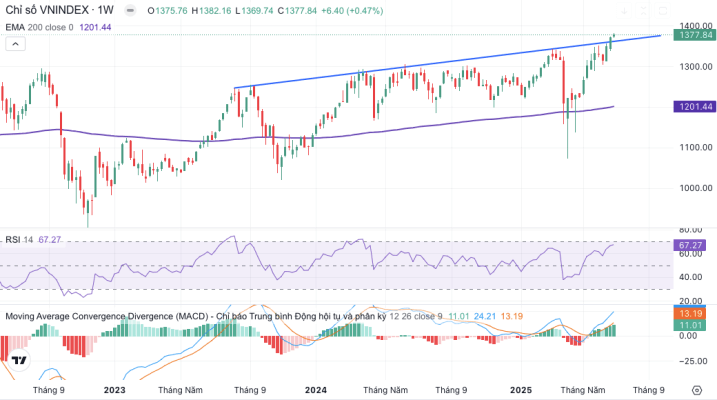Click the purple 67.27 RSI axis label
The width and height of the screenshot is (717, 400).
690,245
